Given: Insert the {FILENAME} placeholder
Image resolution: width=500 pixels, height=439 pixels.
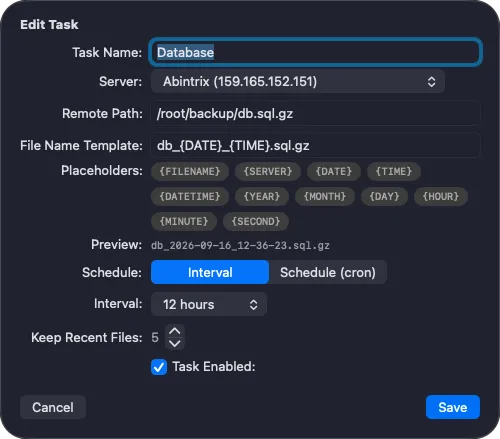Looking at the screenshot, I should tap(190, 172).
